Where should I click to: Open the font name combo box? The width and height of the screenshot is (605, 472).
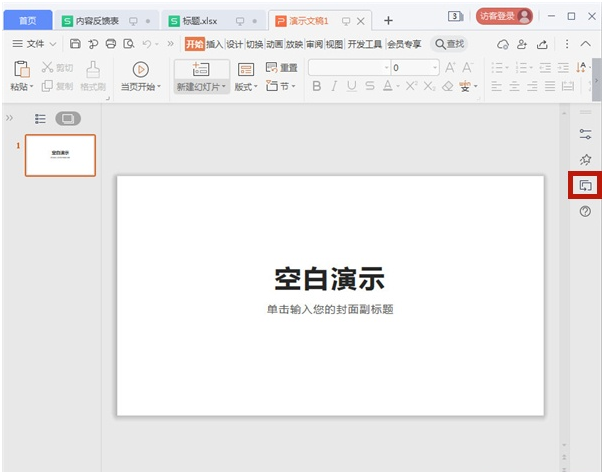coord(347,67)
